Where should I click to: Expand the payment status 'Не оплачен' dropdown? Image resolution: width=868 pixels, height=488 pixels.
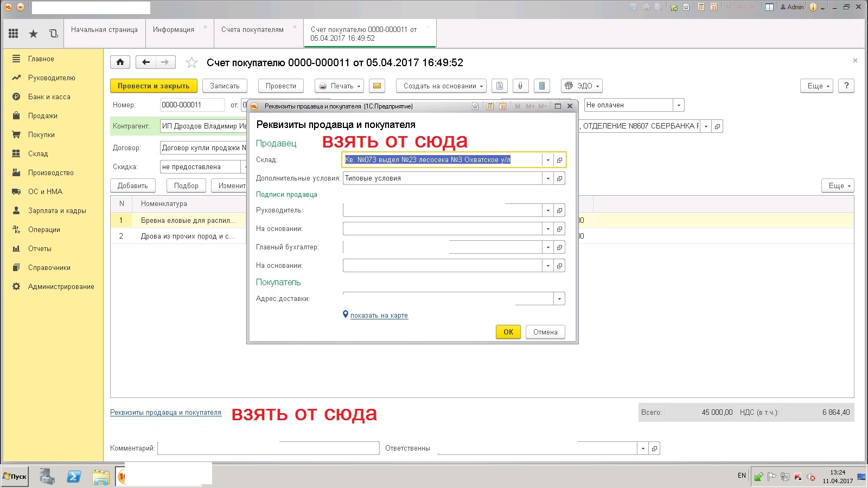click(x=678, y=105)
